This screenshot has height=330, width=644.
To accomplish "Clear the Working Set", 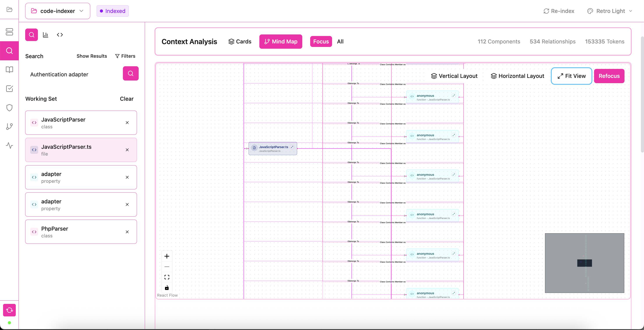I will click(127, 99).
